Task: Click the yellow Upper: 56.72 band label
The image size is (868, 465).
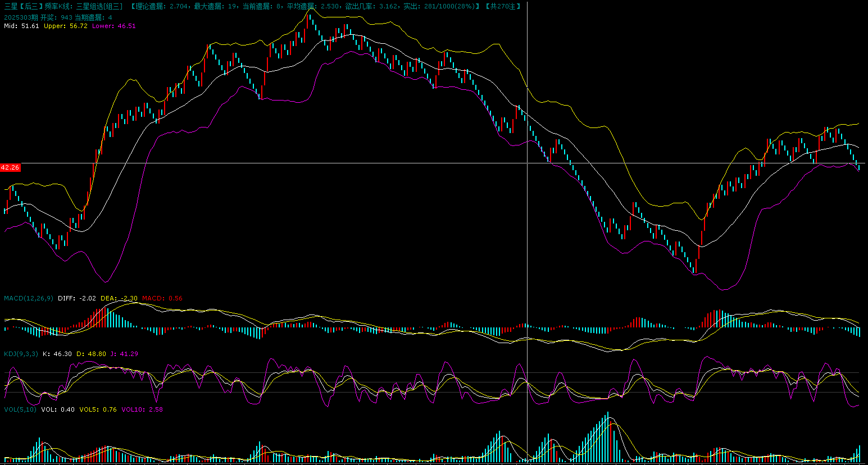Action: [66, 26]
